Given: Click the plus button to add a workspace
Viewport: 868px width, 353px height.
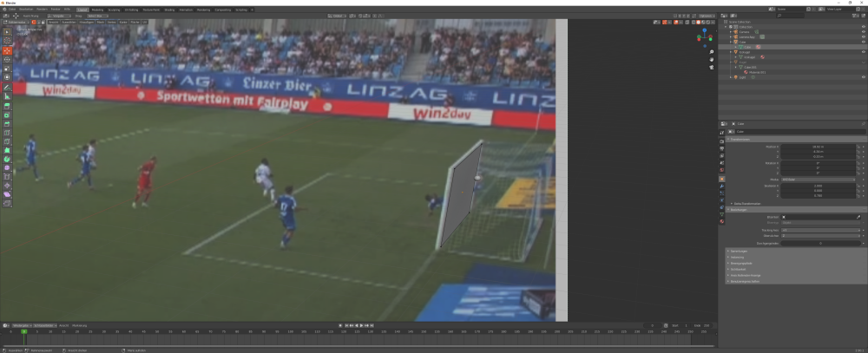Looking at the screenshot, I should click(x=252, y=10).
